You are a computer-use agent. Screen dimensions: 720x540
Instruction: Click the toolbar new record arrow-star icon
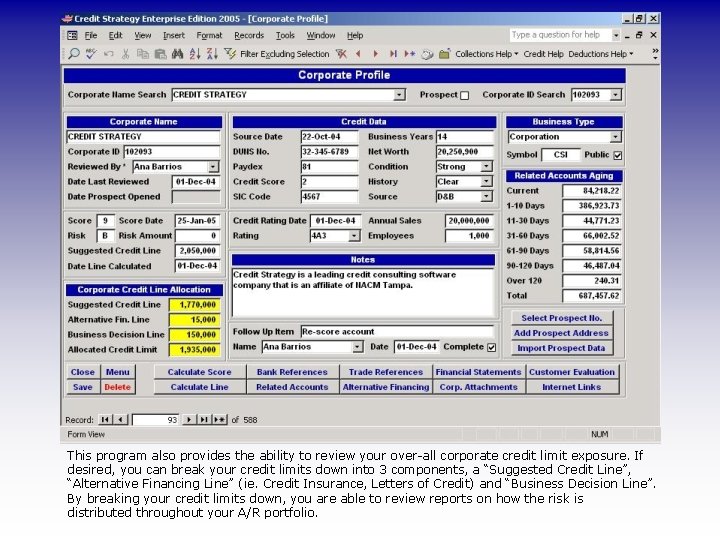pyautogui.click(x=410, y=54)
